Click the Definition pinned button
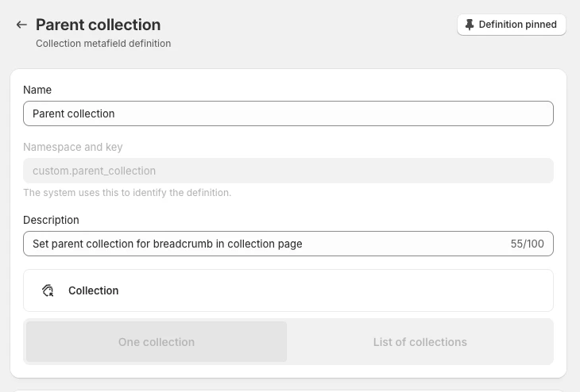Screen dimensions: 580x392 coord(511,25)
